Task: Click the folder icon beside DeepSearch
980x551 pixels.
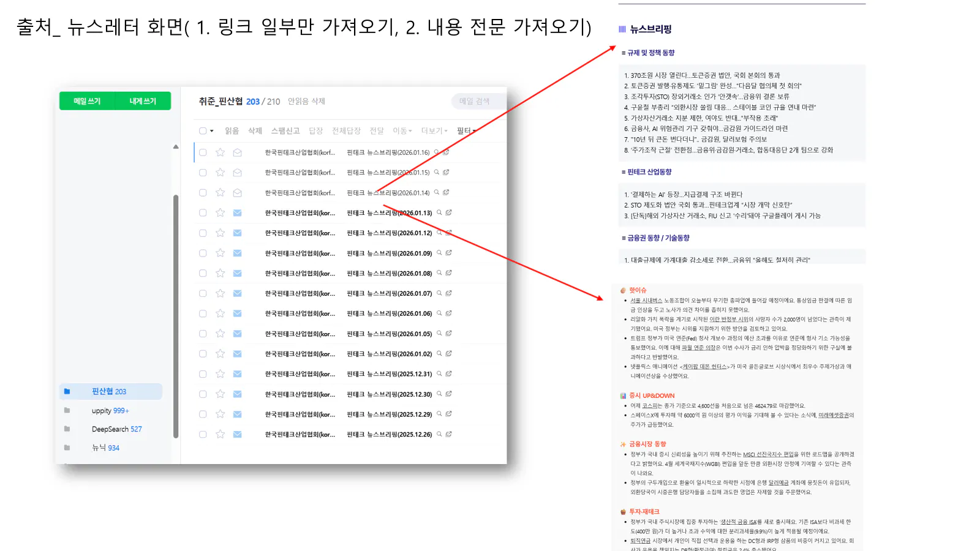Action: pos(67,429)
